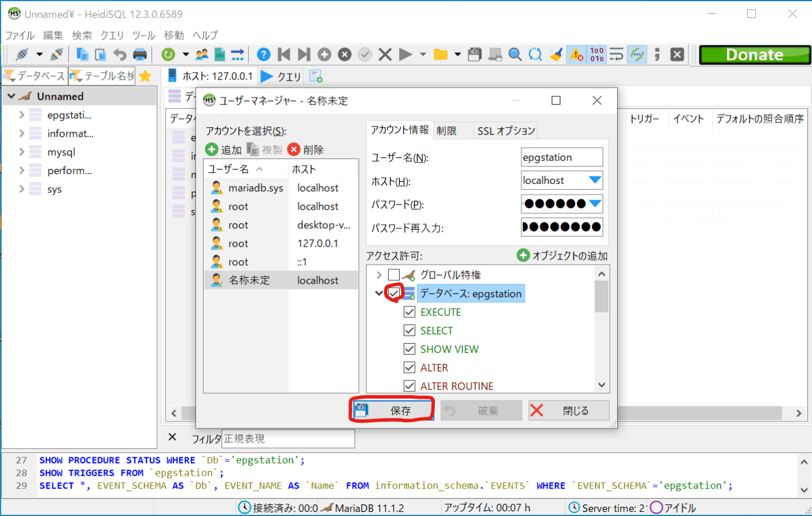Click the yellow folder load SQL icon
812x516 pixels.
click(x=441, y=55)
